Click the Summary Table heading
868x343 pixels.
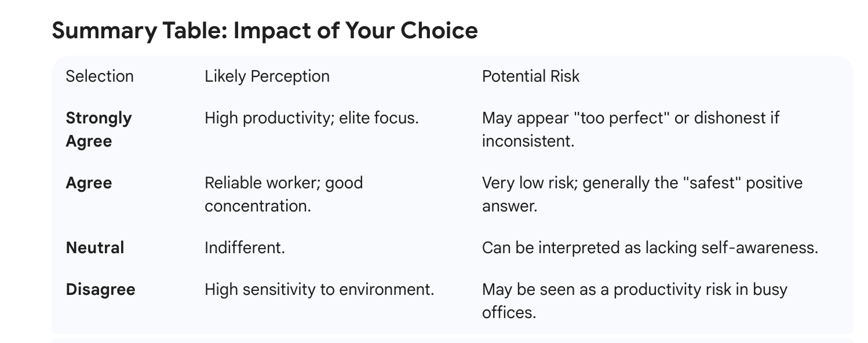tap(264, 31)
